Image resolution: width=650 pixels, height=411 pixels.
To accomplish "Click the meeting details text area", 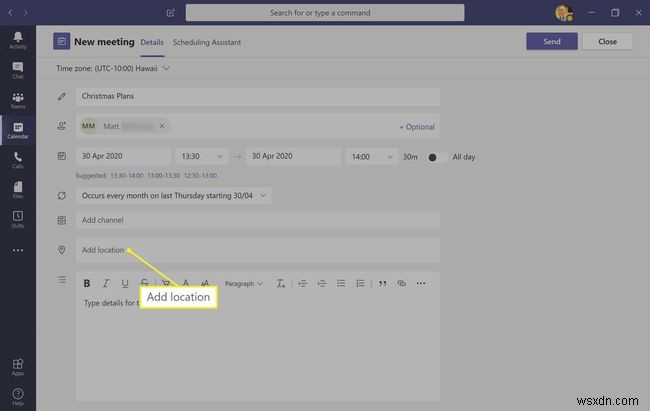I will point(258,348).
